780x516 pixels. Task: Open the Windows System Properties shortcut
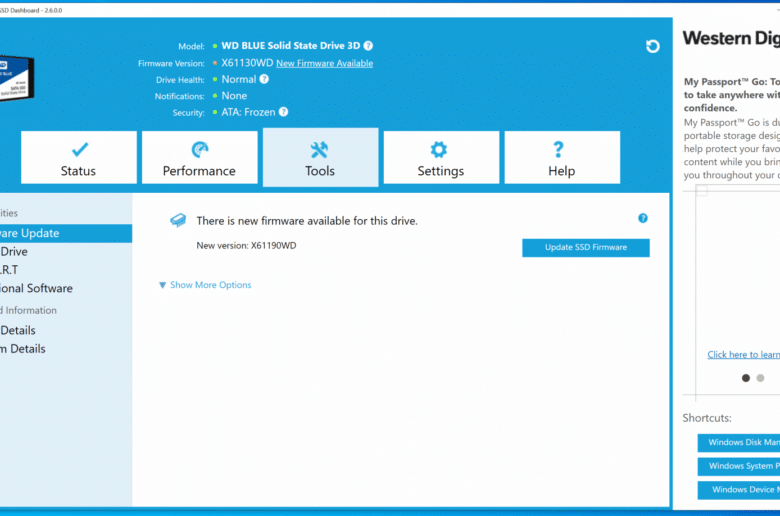click(739, 466)
